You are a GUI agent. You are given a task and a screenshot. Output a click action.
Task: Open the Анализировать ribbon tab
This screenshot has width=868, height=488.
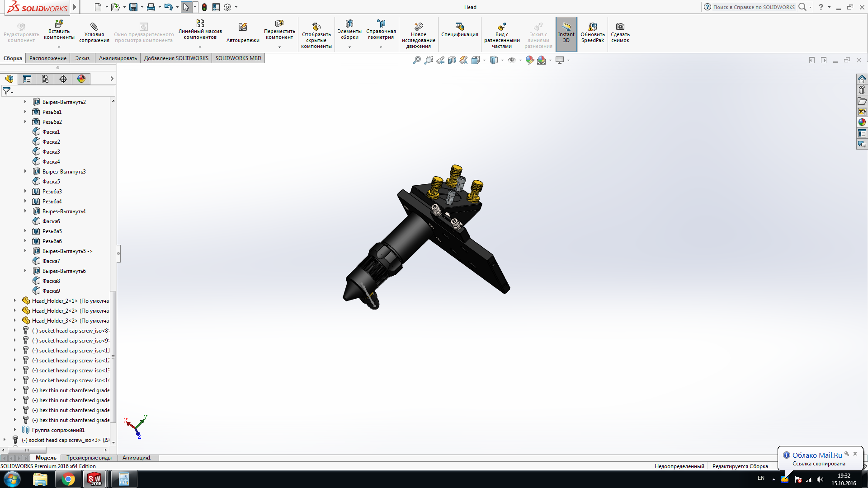point(118,58)
